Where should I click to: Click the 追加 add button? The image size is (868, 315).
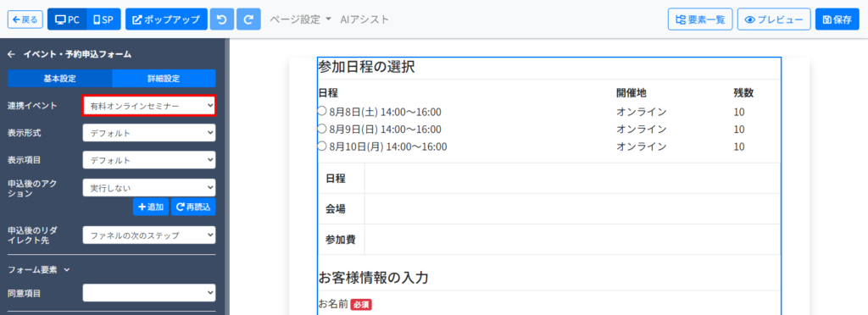(x=151, y=207)
